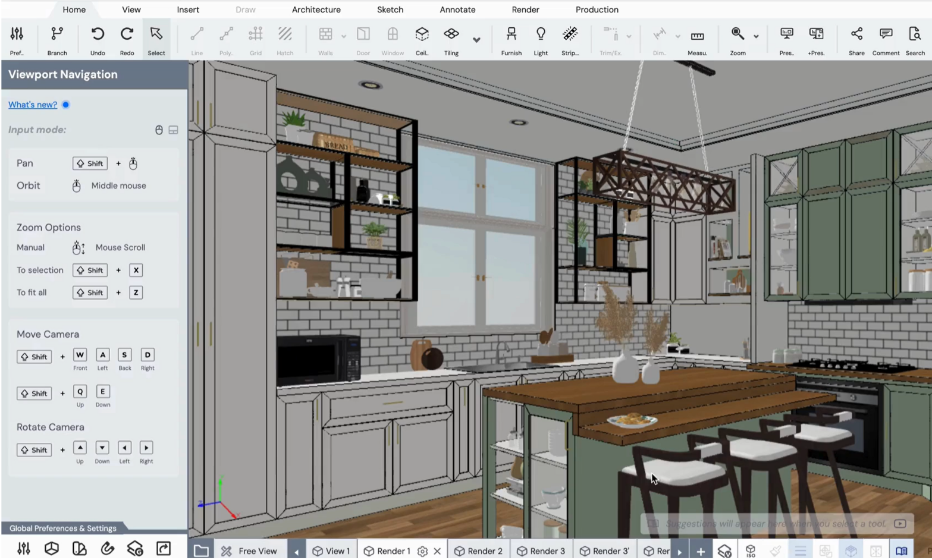Click the Strip lighting tool
The image size is (932, 560).
[570, 40]
